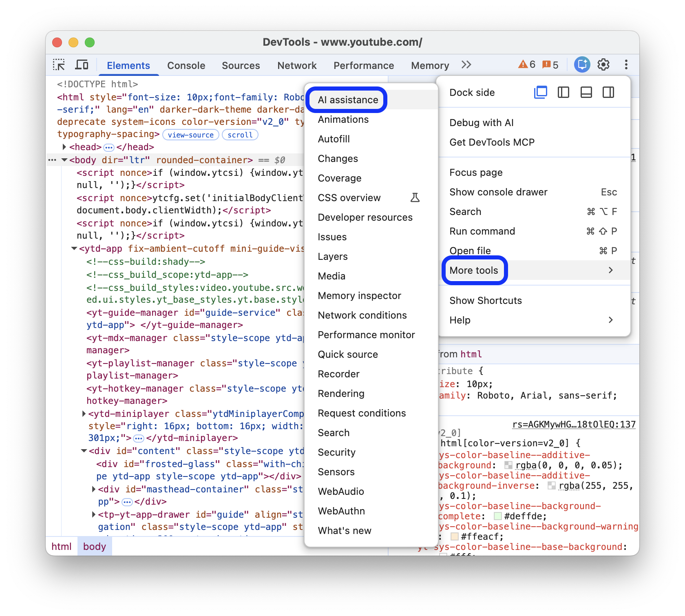Expand the head element node
685x616 pixels.
pyautogui.click(x=64, y=146)
